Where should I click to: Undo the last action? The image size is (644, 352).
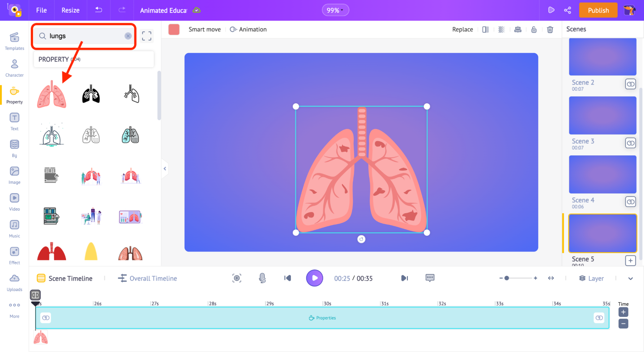coord(99,10)
